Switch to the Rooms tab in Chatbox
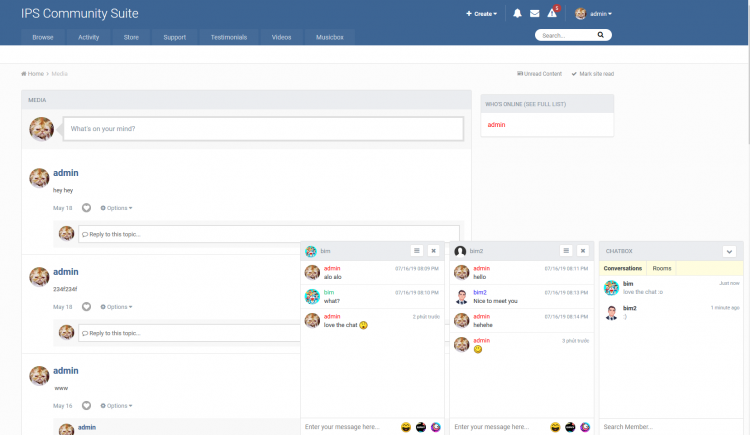The width and height of the screenshot is (750, 435). pos(662,268)
